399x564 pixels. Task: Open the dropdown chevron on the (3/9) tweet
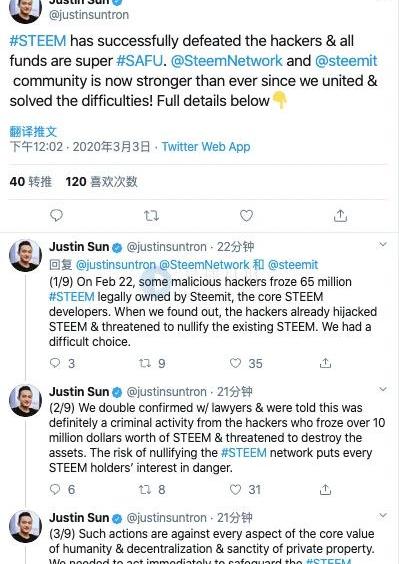coord(383,515)
